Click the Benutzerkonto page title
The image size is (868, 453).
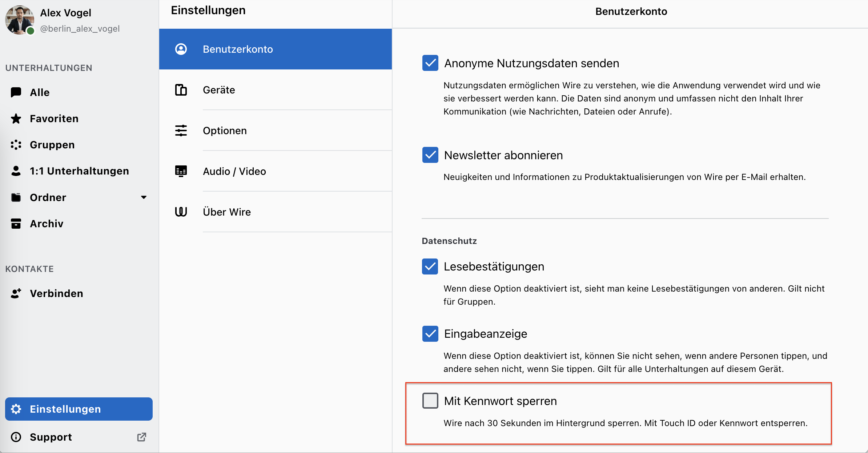[x=631, y=12]
